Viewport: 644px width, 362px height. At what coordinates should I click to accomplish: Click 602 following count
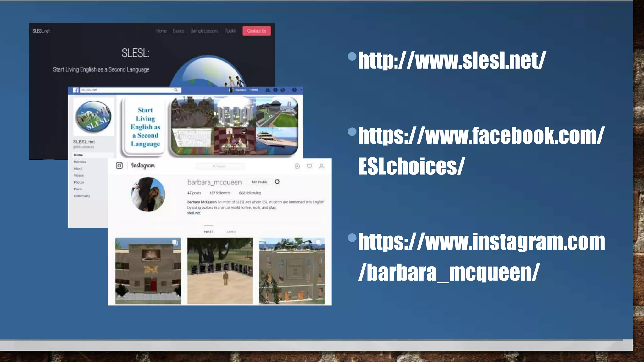[250, 193]
